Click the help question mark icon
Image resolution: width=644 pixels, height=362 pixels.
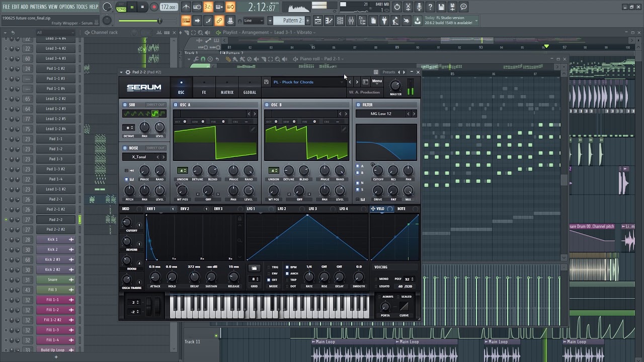point(430,7)
